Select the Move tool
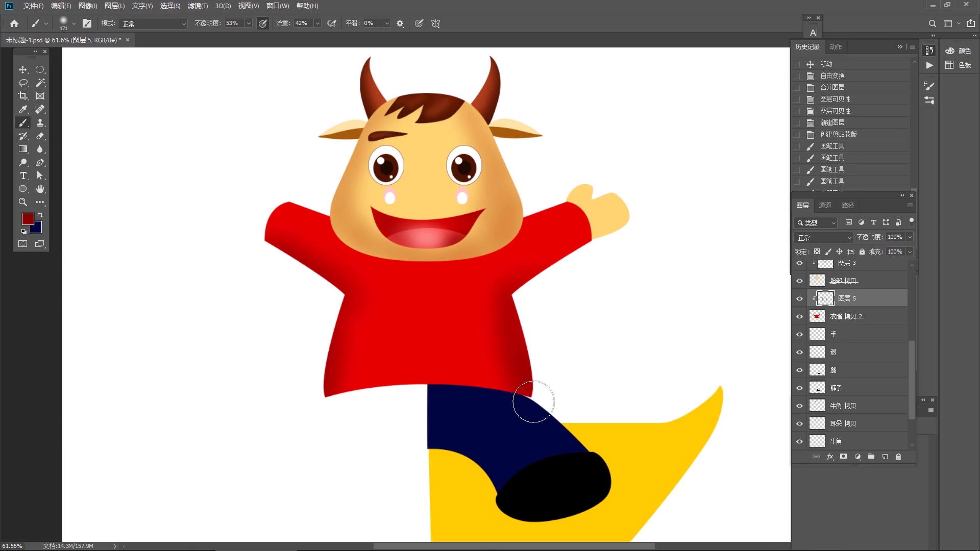The image size is (980, 551). click(x=23, y=69)
